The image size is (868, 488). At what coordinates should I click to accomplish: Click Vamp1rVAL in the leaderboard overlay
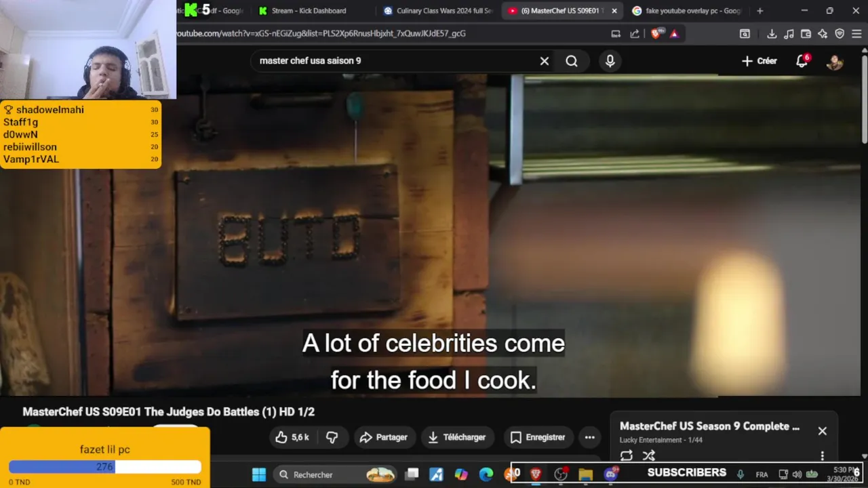31,159
